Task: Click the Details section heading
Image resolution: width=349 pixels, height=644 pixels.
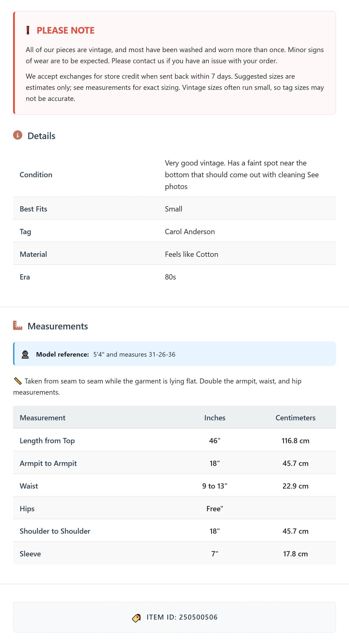Action: click(41, 136)
